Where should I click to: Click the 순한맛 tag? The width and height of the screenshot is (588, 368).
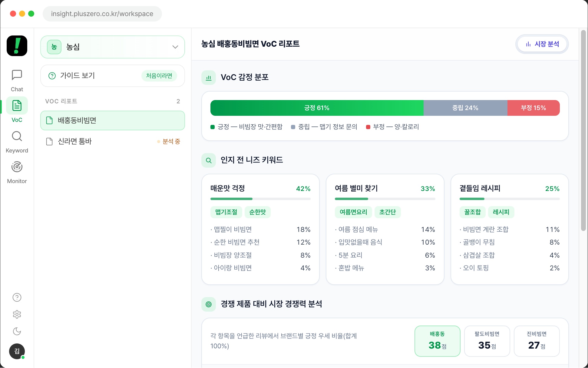point(258,212)
